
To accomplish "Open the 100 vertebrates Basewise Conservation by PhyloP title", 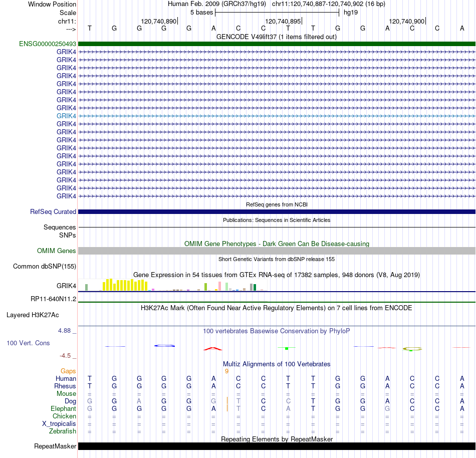I will (x=277, y=331).
